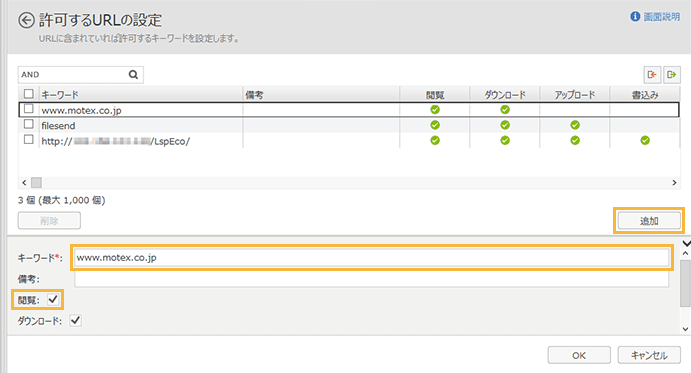Check the filesend row checkbox
This screenshot has height=373, width=691.
tap(29, 124)
